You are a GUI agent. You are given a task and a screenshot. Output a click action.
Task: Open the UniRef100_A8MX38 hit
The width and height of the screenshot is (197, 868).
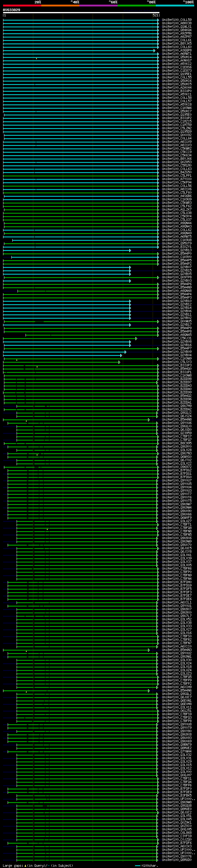coord(176,23)
